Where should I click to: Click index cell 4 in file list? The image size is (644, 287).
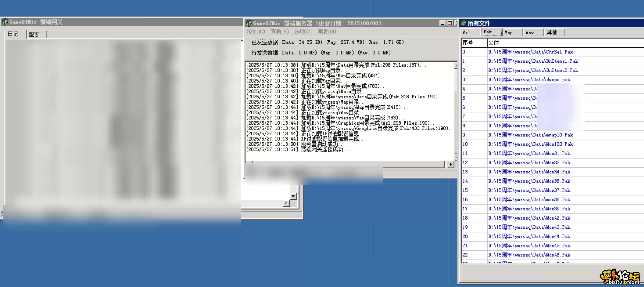pos(474,89)
